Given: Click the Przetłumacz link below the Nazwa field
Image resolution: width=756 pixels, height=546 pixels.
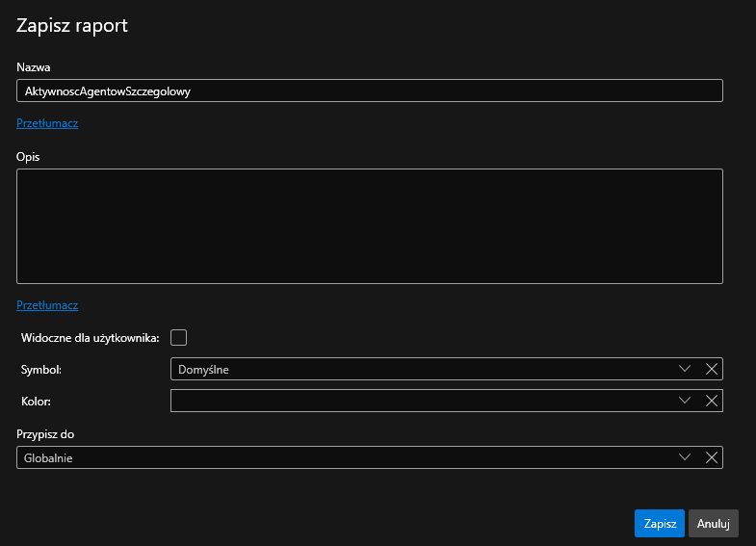Looking at the screenshot, I should click(x=47, y=123).
